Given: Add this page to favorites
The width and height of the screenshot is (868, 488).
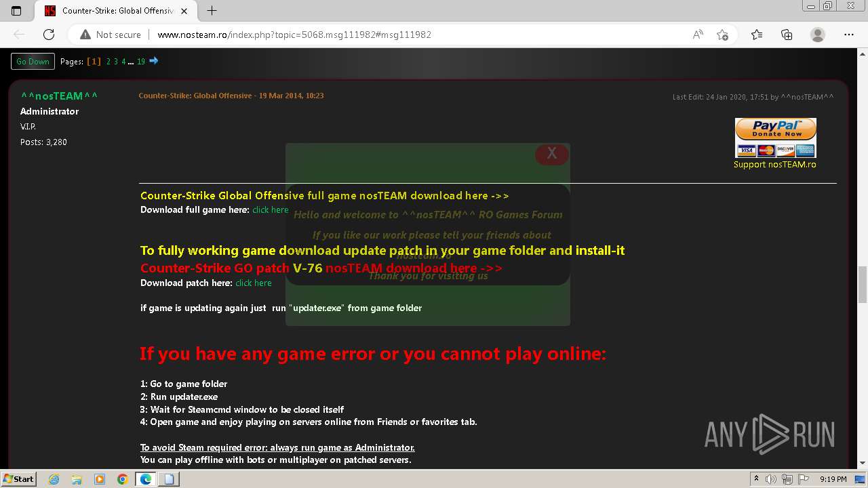Looking at the screenshot, I should 722,35.
